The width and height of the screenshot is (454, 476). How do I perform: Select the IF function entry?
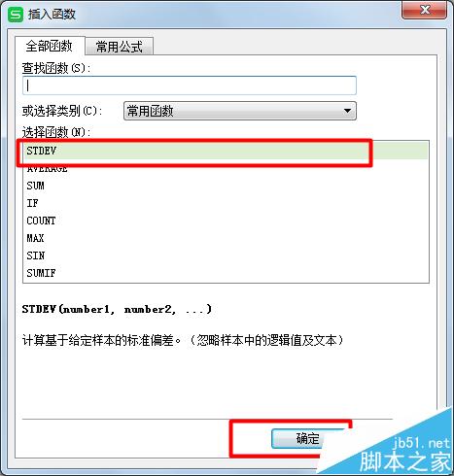(226, 203)
